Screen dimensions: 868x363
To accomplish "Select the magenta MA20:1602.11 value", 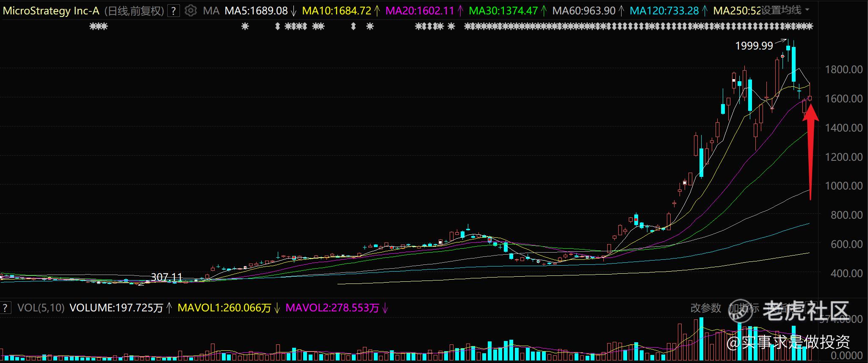I will (x=420, y=11).
